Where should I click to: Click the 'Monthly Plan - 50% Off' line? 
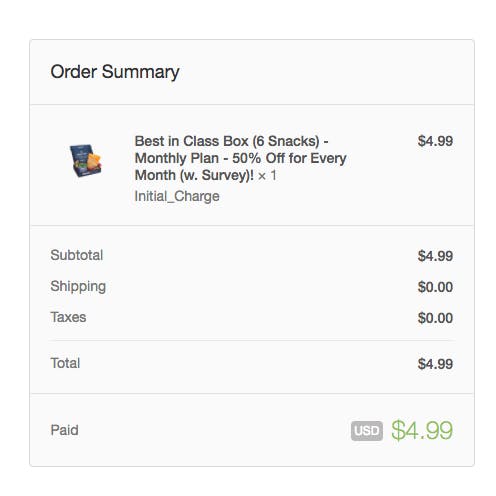(240, 158)
